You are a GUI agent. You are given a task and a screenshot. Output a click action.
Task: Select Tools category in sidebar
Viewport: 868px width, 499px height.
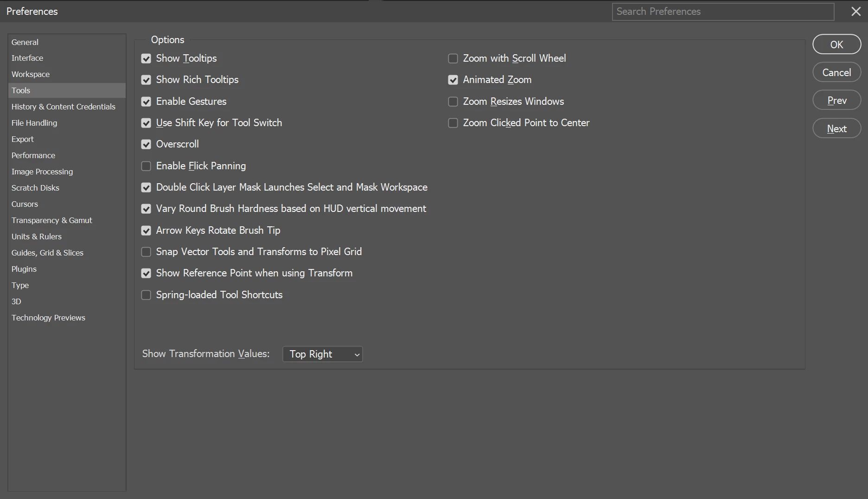tap(67, 90)
